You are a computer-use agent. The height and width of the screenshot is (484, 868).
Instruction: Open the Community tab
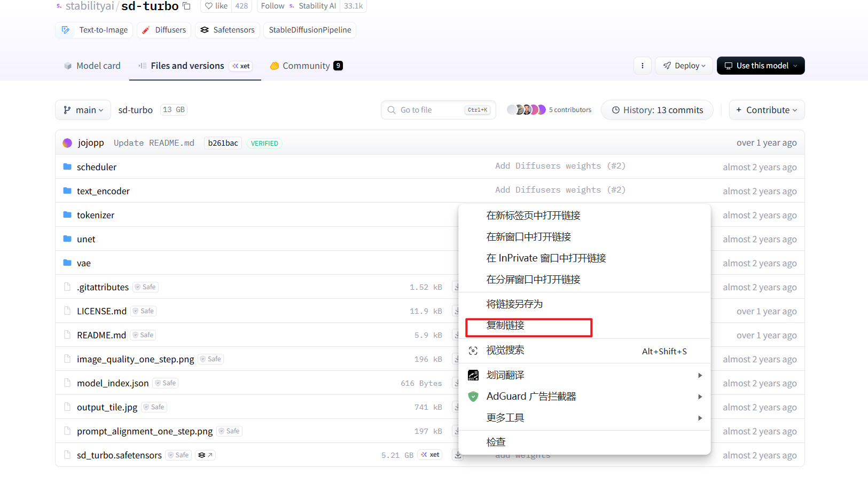(x=306, y=66)
